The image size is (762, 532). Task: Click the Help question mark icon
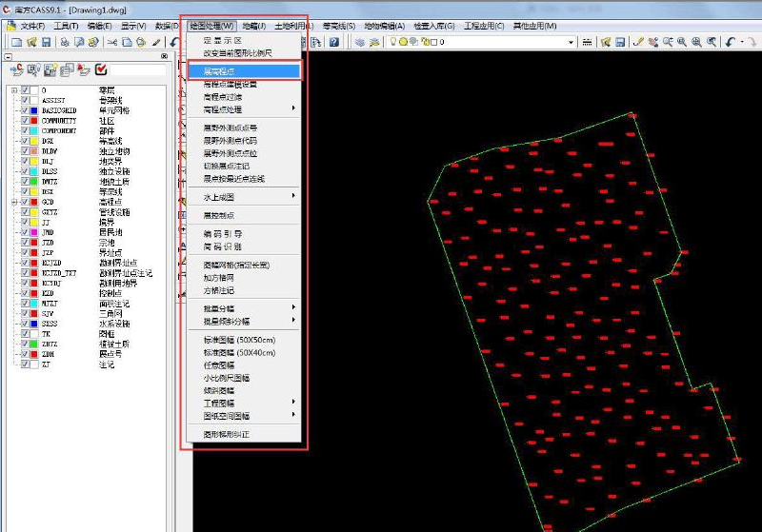pos(333,43)
